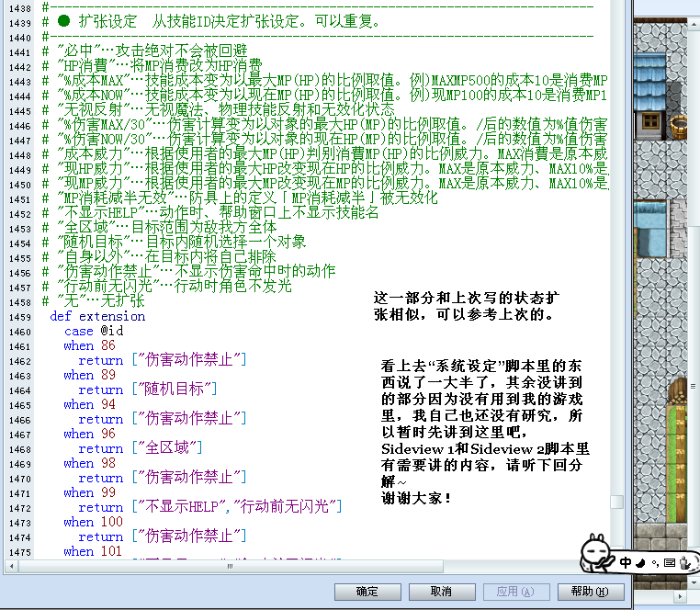Cancel the dialog with 取消
The width and height of the screenshot is (700, 610).
[442, 592]
